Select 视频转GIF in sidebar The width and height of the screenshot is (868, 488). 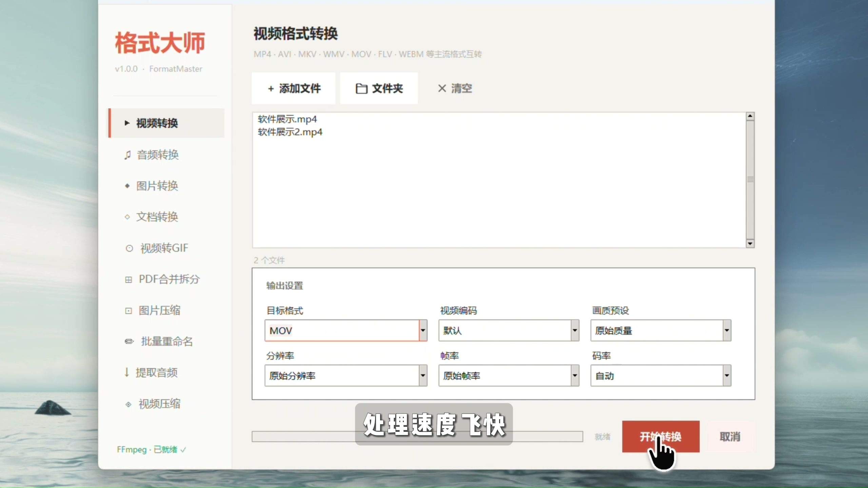pyautogui.click(x=166, y=248)
